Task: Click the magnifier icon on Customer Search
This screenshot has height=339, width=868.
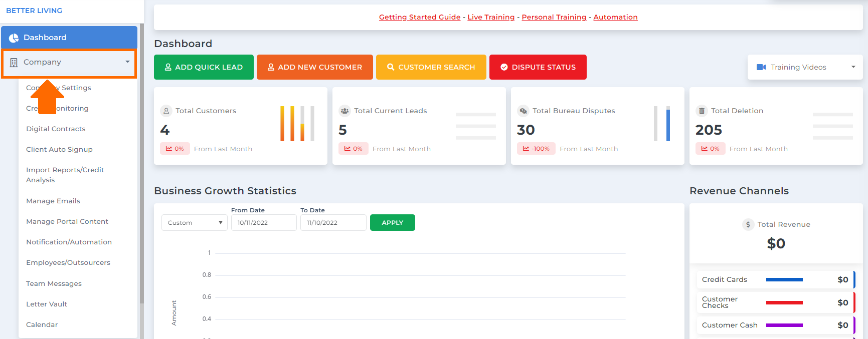Action: pos(391,67)
